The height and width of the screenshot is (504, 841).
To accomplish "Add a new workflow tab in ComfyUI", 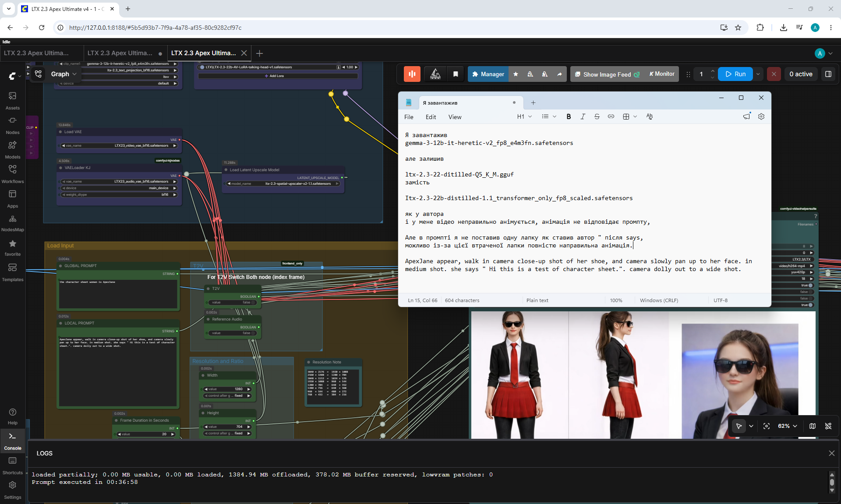I will point(259,53).
